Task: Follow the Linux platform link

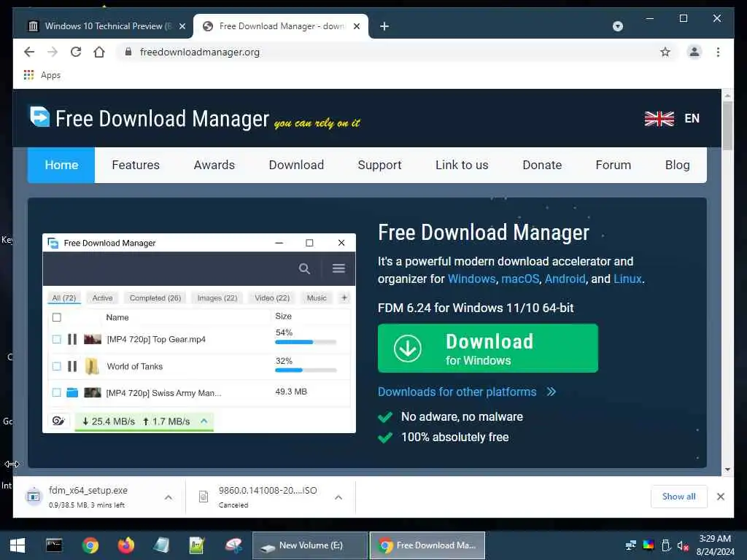Action: (627, 279)
